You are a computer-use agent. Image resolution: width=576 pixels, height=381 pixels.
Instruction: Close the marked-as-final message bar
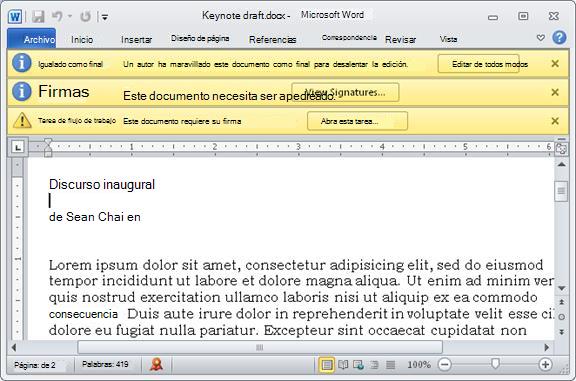point(555,64)
